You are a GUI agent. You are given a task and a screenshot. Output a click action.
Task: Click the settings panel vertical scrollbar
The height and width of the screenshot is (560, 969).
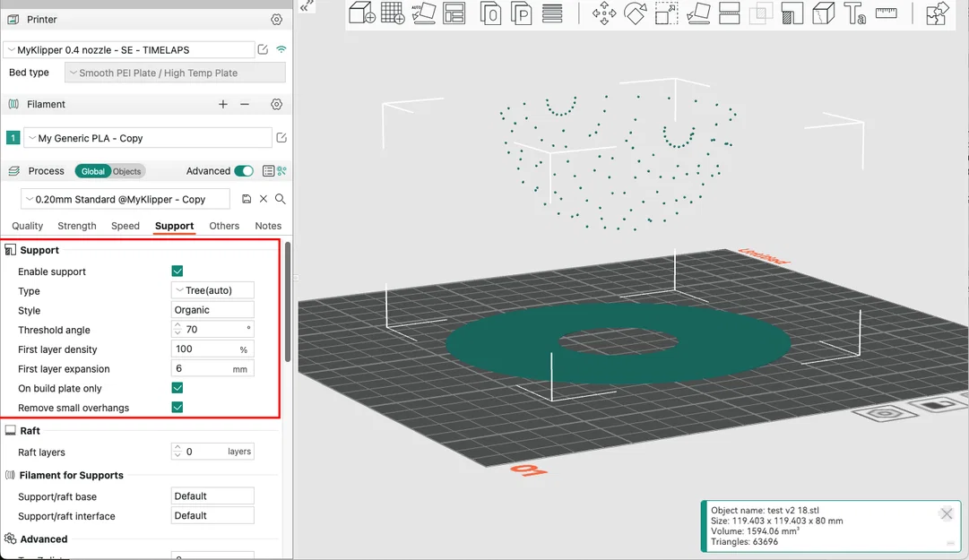(x=288, y=303)
